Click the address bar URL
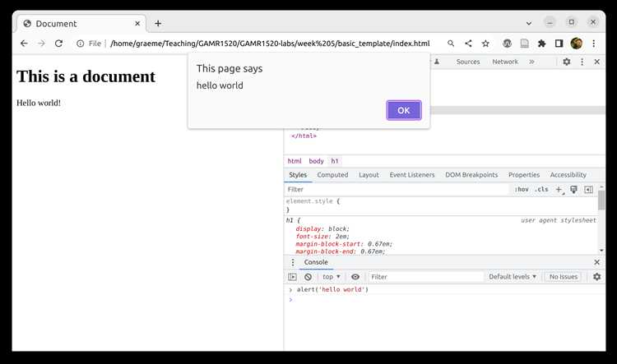 (270, 44)
